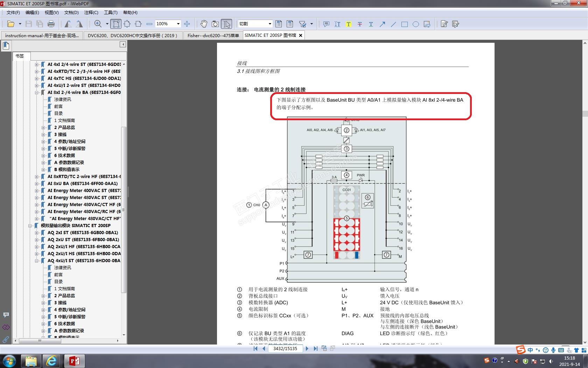Screen dimensions: 588x368
Task: Activate the snapshot camera tool
Action: click(x=215, y=24)
